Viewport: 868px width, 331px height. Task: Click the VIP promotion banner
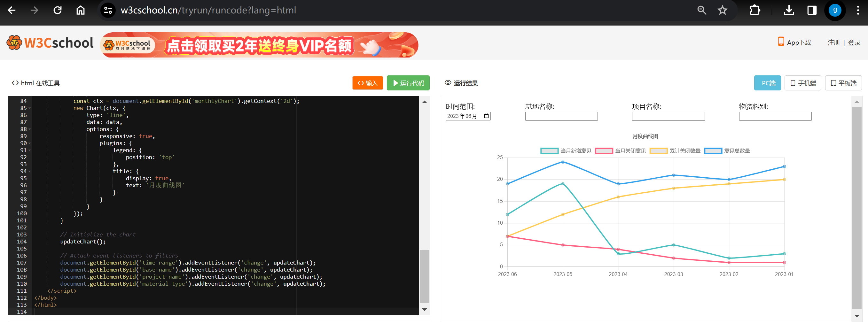tap(259, 45)
